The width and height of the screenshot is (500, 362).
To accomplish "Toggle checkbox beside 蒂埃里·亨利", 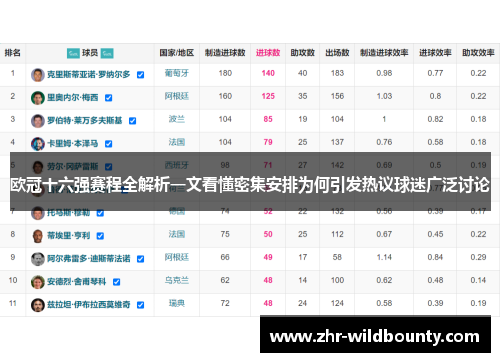I will (100, 236).
